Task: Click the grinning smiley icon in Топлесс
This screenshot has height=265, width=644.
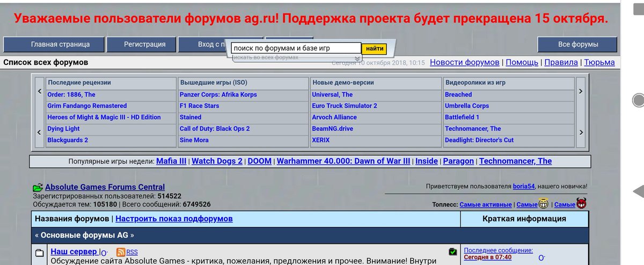Action: tap(544, 204)
